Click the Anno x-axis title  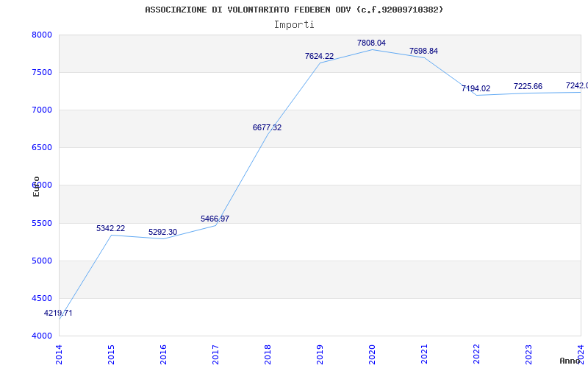(570, 361)
